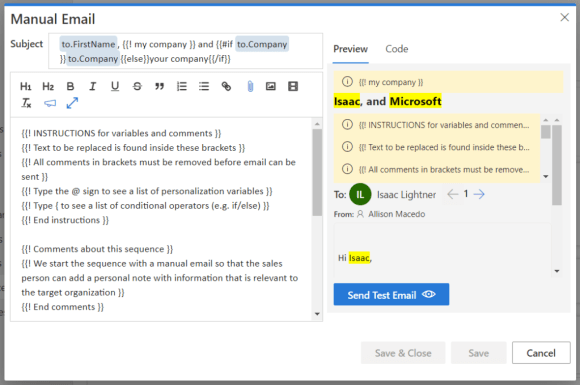Insert an image
Image resolution: width=580 pixels, height=385 pixels.
(271, 87)
